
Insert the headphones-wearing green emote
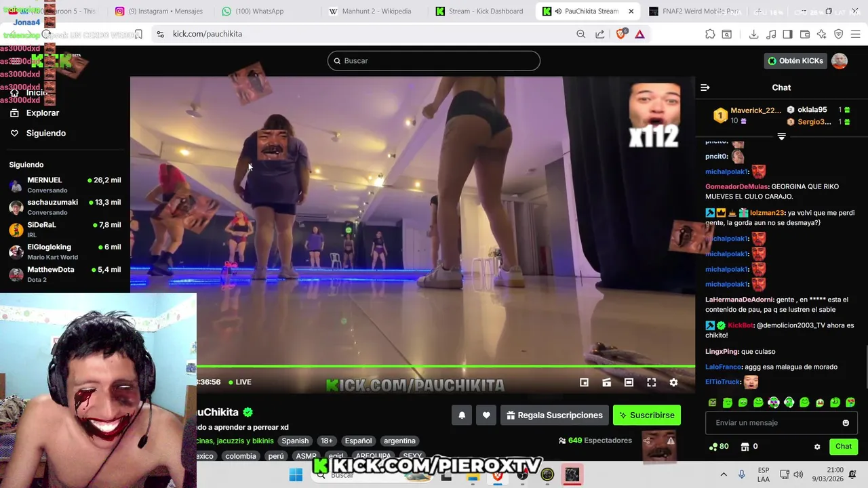coord(789,403)
